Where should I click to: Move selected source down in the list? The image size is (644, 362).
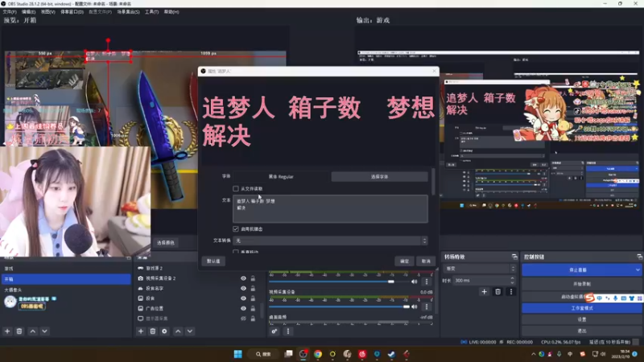(190, 331)
